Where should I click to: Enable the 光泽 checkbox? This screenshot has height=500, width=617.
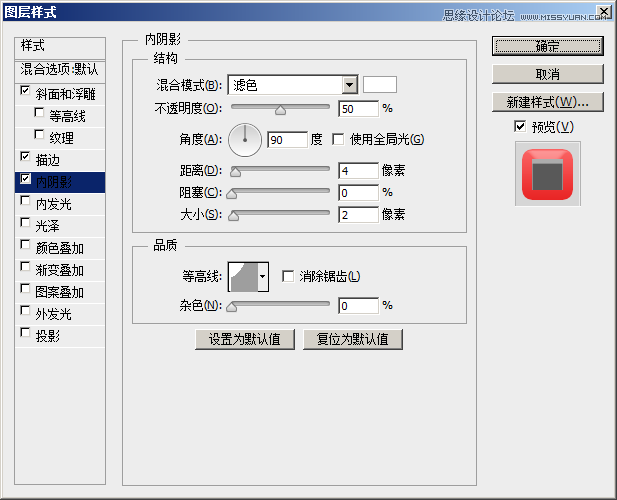pyautogui.click(x=25, y=223)
